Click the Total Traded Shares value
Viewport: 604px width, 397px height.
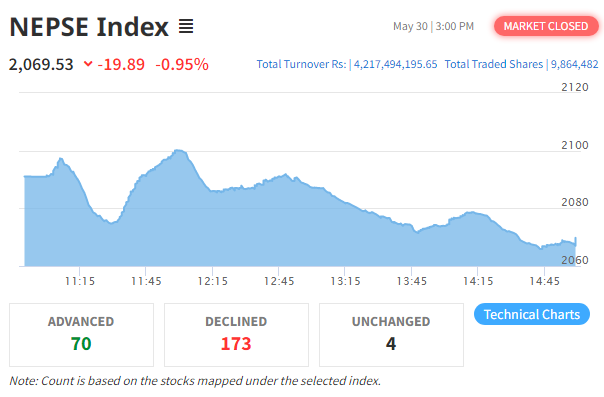coord(574,64)
